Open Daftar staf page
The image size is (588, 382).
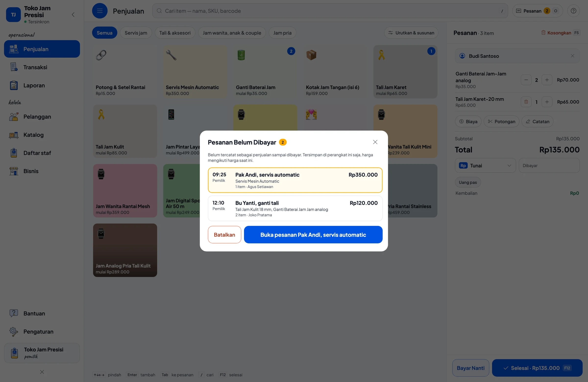[x=42, y=153]
